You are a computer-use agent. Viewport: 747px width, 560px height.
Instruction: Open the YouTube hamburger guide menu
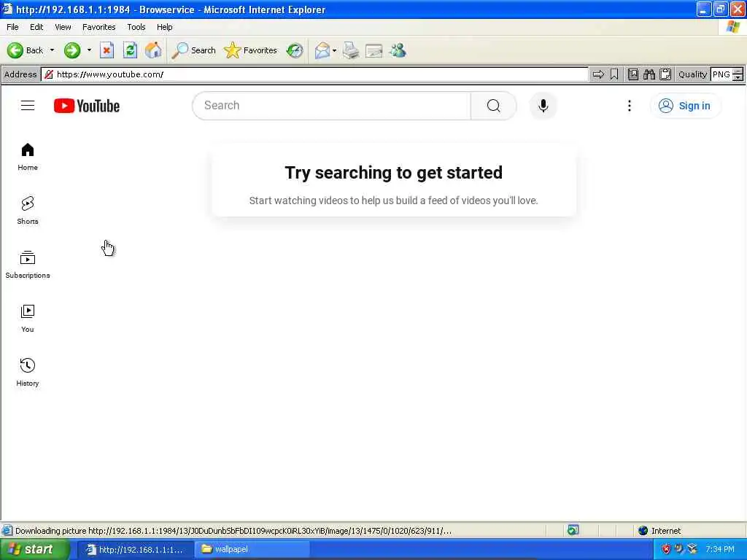pyautogui.click(x=28, y=106)
